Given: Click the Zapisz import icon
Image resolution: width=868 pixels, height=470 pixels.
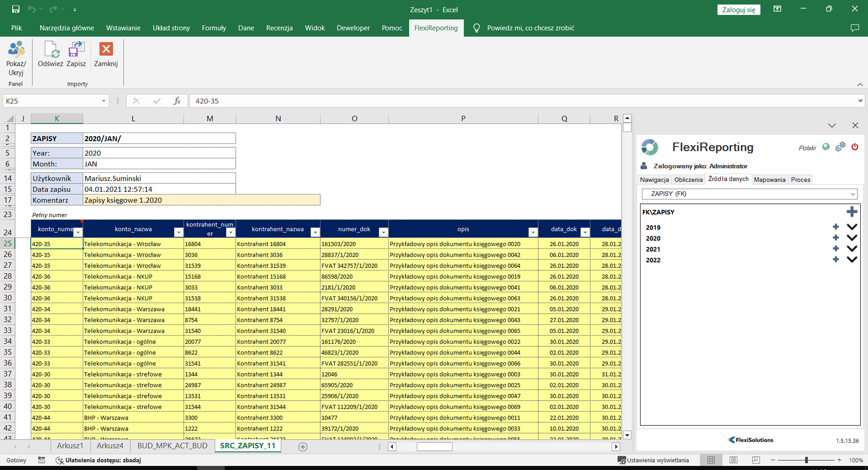Looking at the screenshot, I should coord(76,50).
